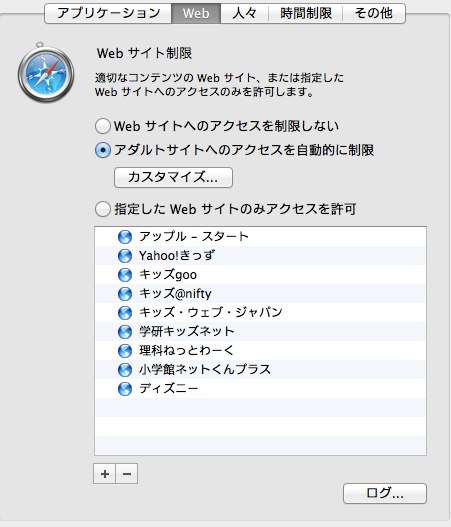Add a website with the plus button
Screen dimensions: 451x527
[x=105, y=474]
